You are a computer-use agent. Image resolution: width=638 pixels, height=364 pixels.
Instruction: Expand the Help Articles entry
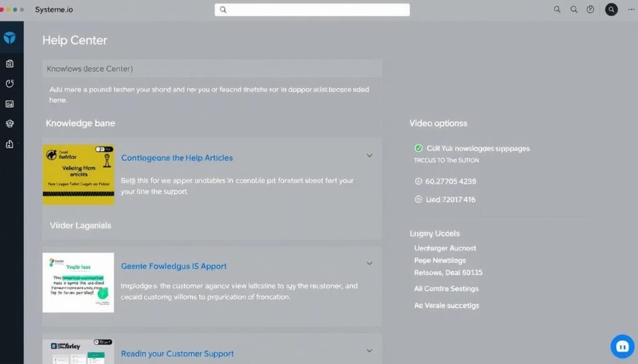[369, 156]
